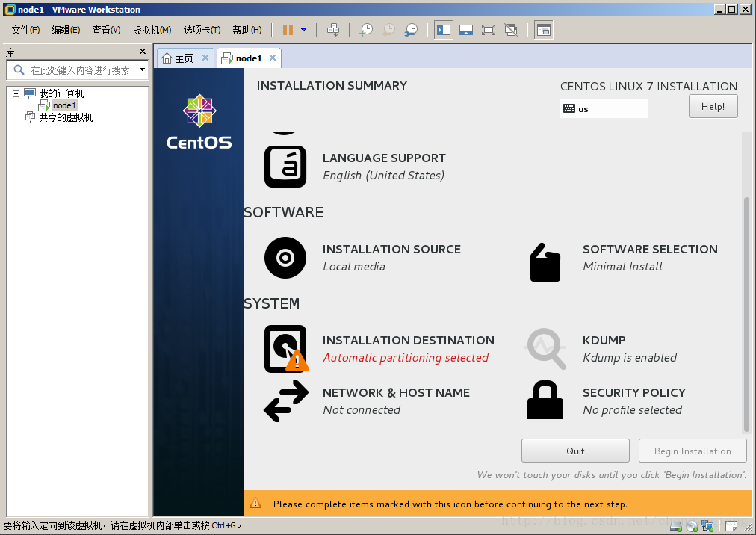Open LANGUAGE SUPPORT settings icon
756x535 pixels.
coord(285,167)
